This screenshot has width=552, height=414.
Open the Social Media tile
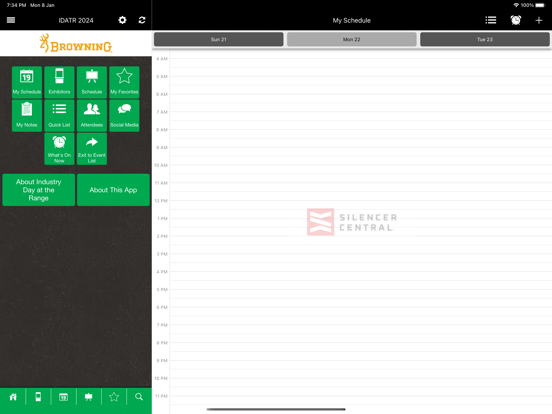pos(124,115)
